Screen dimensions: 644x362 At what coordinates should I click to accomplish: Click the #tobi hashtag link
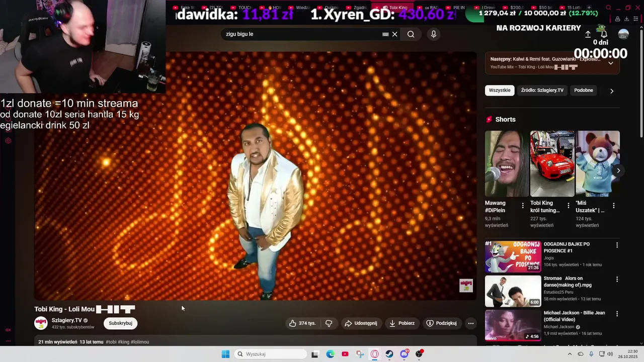point(111,342)
